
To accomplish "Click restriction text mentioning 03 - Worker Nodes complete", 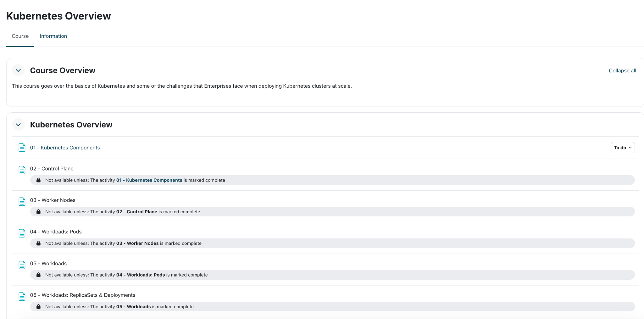I will click(x=123, y=243).
